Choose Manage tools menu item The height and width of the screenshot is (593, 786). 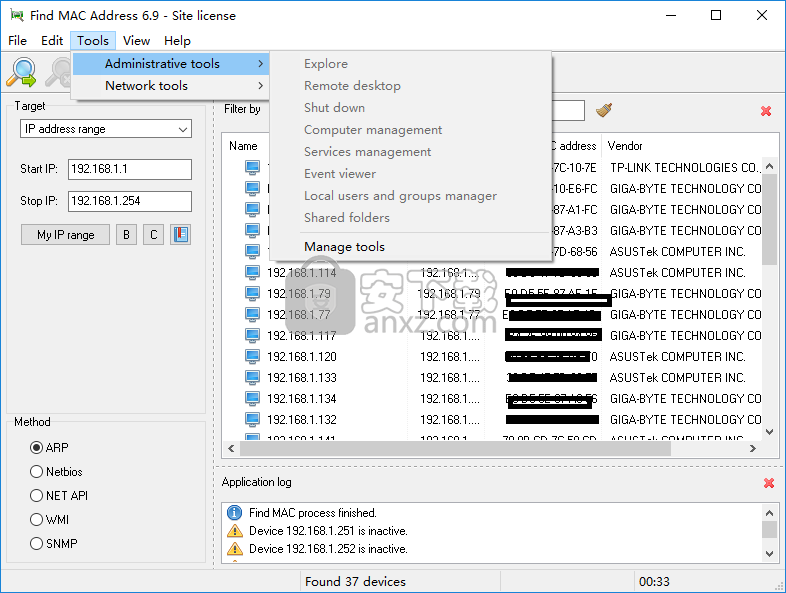pos(344,247)
